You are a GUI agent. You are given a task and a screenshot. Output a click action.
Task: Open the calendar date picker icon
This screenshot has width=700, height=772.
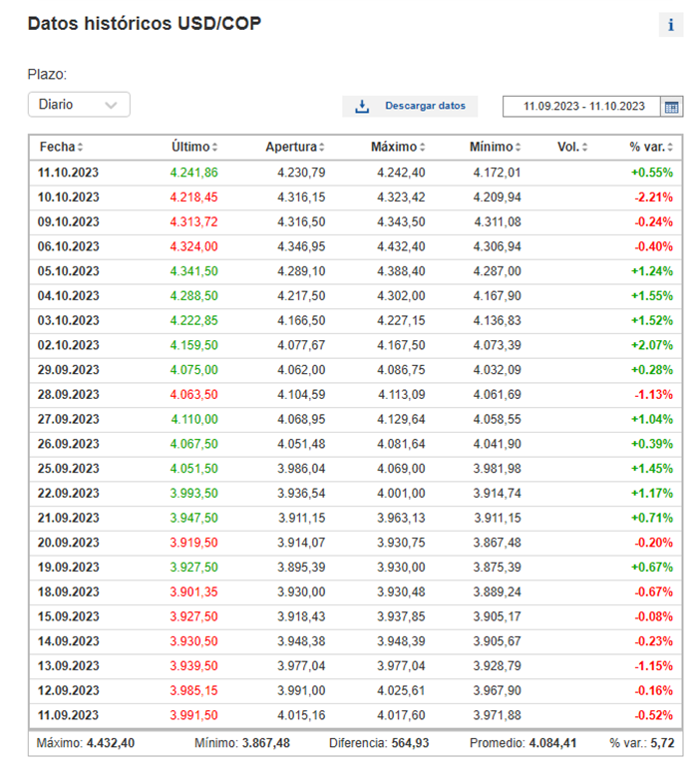click(x=672, y=106)
